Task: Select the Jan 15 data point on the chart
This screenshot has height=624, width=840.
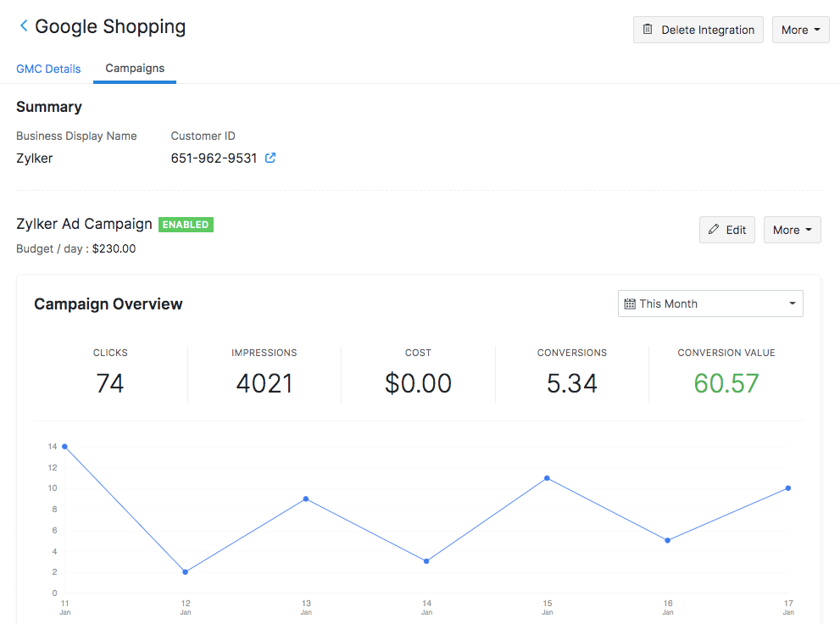Action: (x=547, y=479)
